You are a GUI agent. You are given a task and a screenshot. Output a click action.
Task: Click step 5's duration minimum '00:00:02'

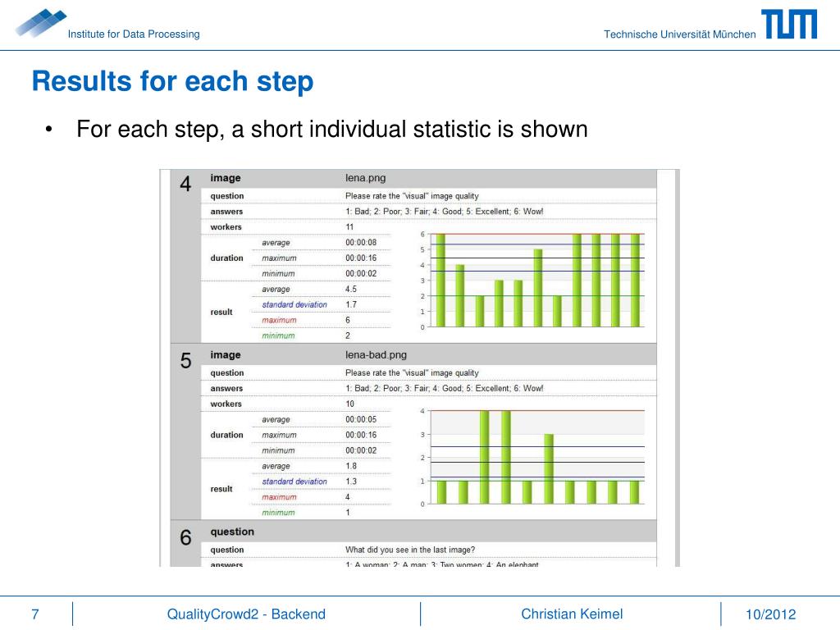361,450
